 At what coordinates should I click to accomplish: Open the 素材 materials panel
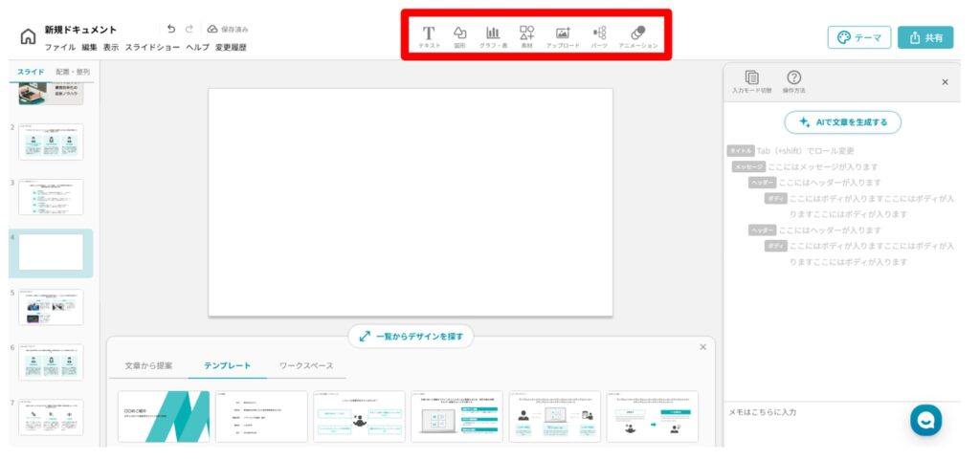pos(526,35)
